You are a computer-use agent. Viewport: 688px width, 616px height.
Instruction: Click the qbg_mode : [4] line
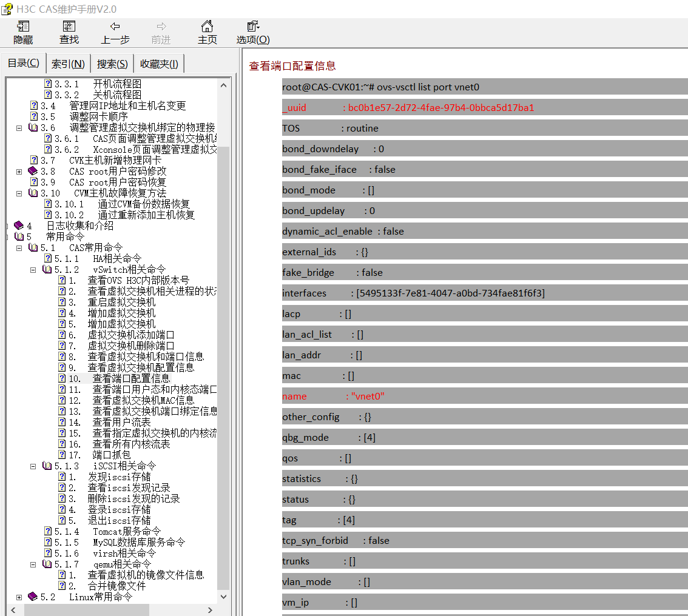(x=485, y=437)
